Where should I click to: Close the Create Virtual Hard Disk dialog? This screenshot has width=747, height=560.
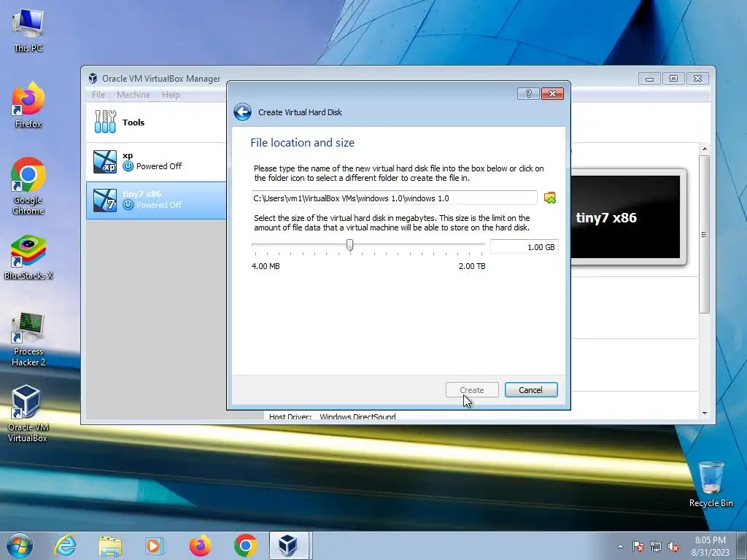[553, 94]
